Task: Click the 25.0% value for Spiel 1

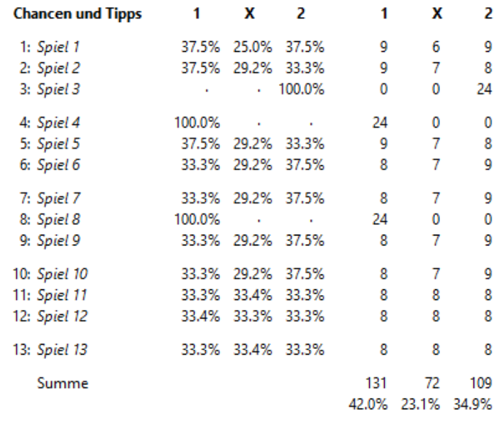Action: 253,48
